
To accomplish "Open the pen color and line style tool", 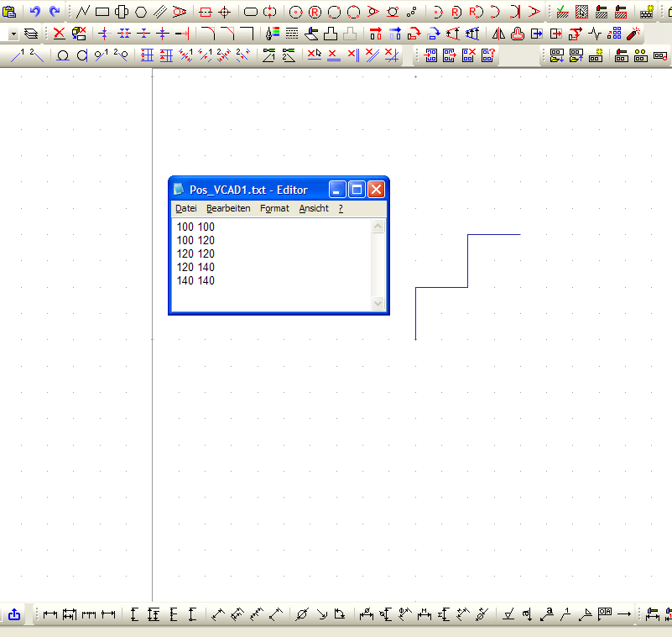I will pos(273,34).
